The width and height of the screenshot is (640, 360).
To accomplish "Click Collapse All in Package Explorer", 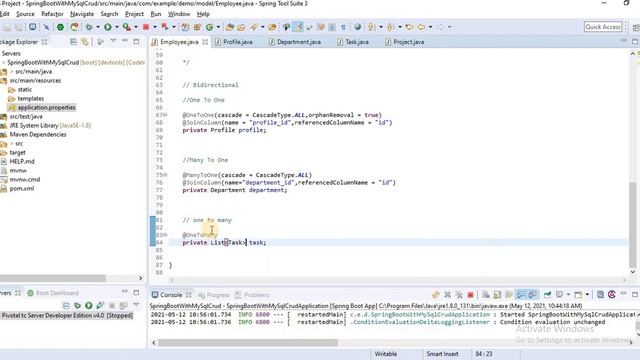I will tap(73, 42).
